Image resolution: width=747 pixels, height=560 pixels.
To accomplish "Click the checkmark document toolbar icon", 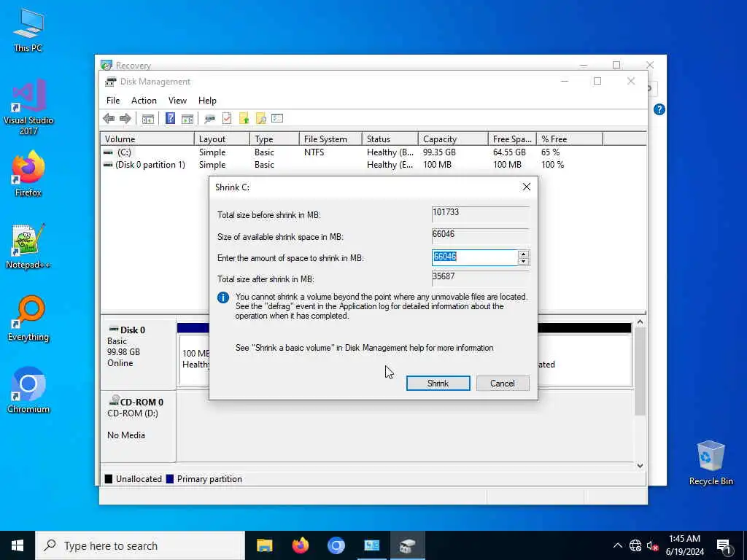I will coord(227,119).
